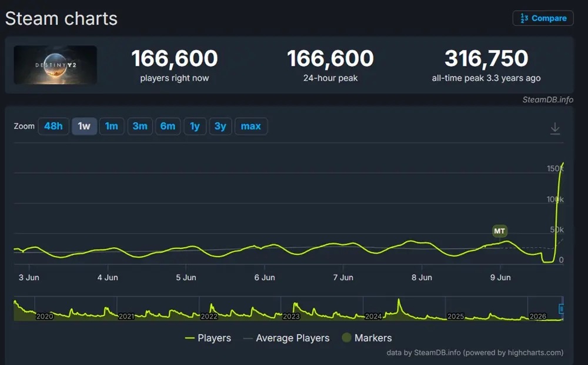Screen dimensions: 588x365
Task: Show max history with max button
Action: (x=251, y=126)
